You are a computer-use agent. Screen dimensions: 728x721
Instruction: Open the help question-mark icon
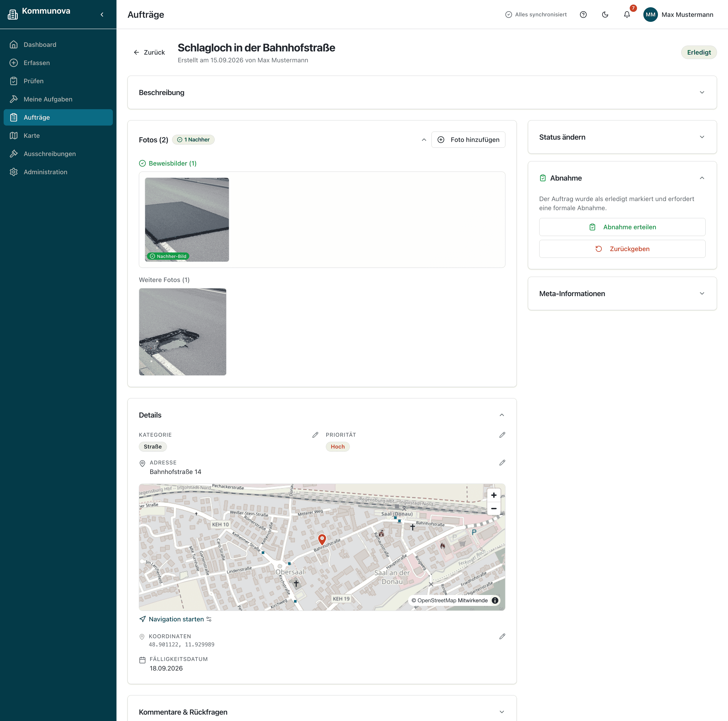pos(583,15)
